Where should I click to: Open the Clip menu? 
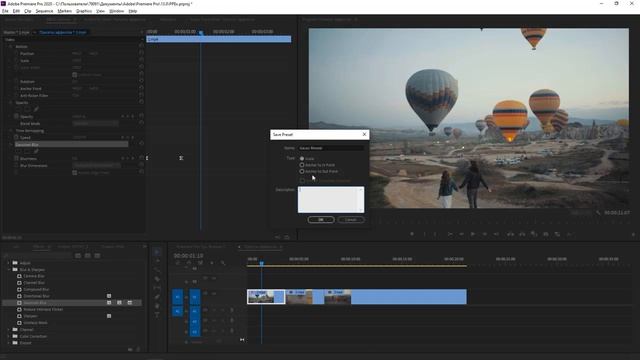coord(28,11)
